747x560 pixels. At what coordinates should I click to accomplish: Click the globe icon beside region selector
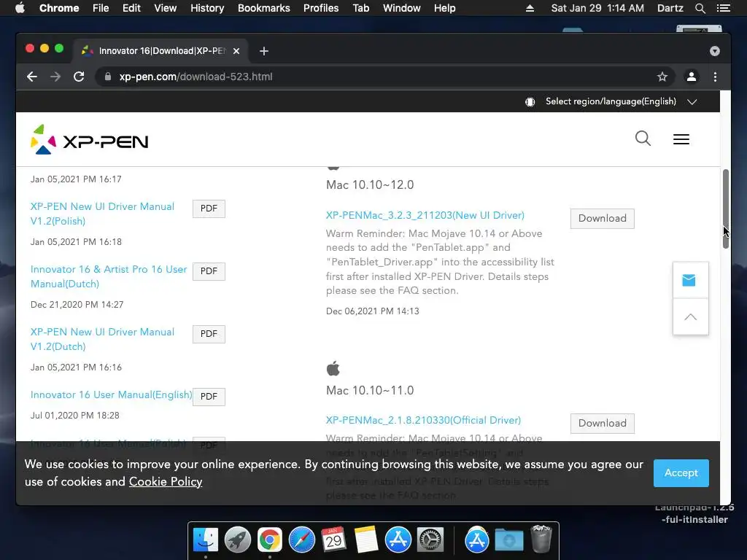530,102
